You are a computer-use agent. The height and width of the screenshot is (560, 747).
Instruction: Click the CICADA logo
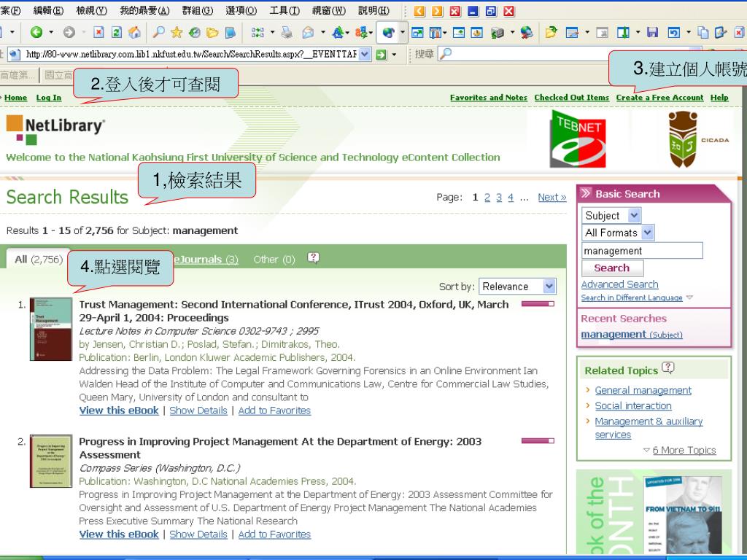click(x=698, y=139)
